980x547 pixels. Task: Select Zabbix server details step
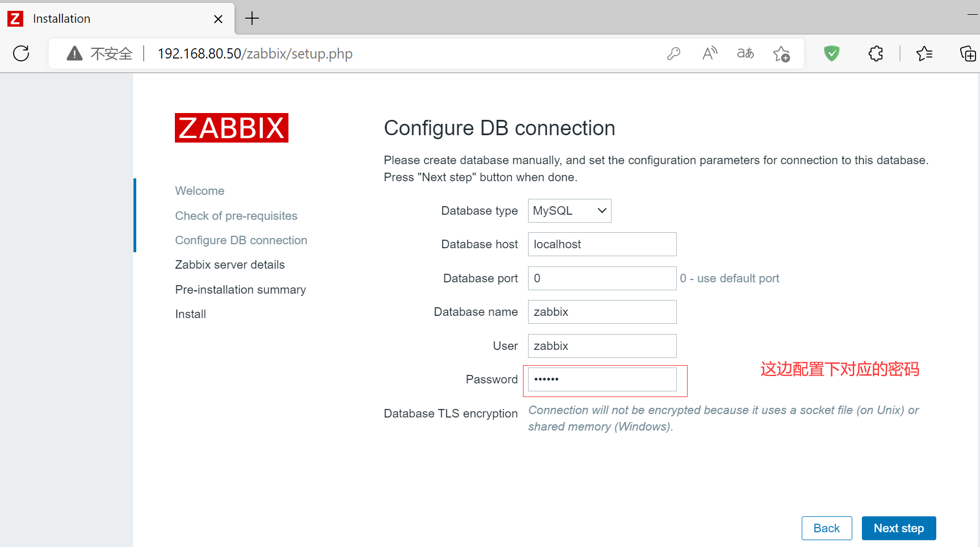[230, 265]
